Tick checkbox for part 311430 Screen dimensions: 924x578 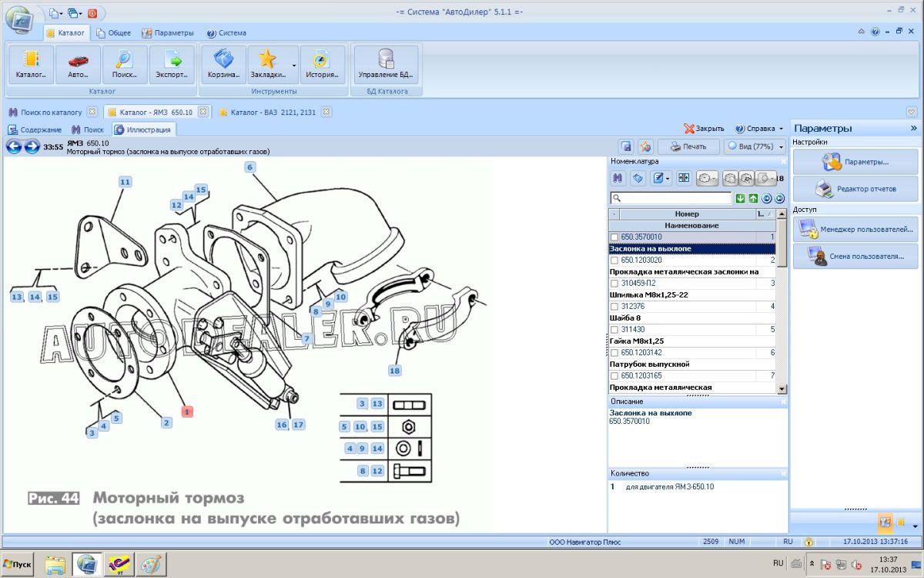(614, 330)
